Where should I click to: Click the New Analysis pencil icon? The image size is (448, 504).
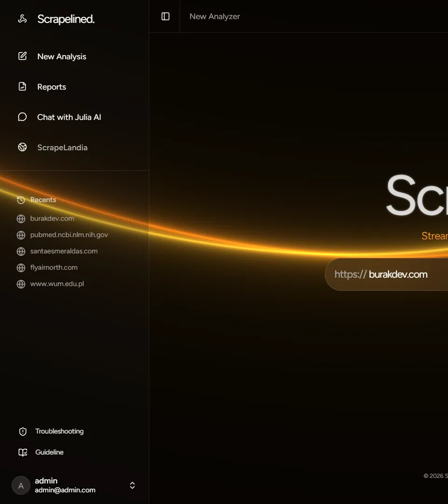[22, 56]
